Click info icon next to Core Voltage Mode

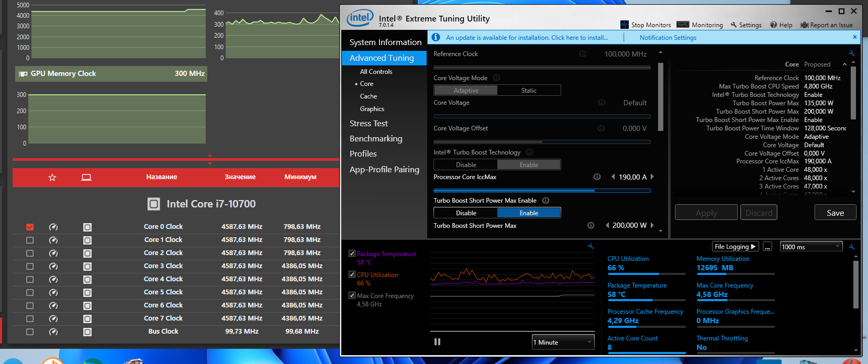[497, 78]
